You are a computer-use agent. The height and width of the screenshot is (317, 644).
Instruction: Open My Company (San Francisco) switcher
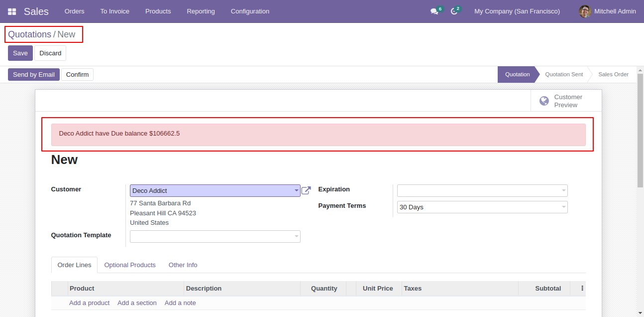coord(517,11)
